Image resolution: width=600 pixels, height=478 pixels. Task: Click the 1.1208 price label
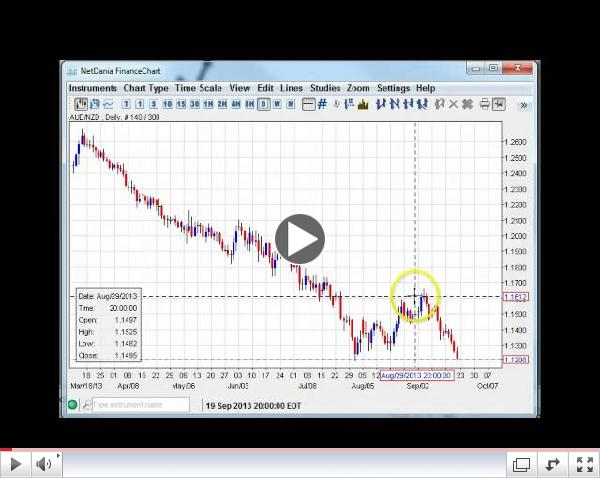click(516, 359)
